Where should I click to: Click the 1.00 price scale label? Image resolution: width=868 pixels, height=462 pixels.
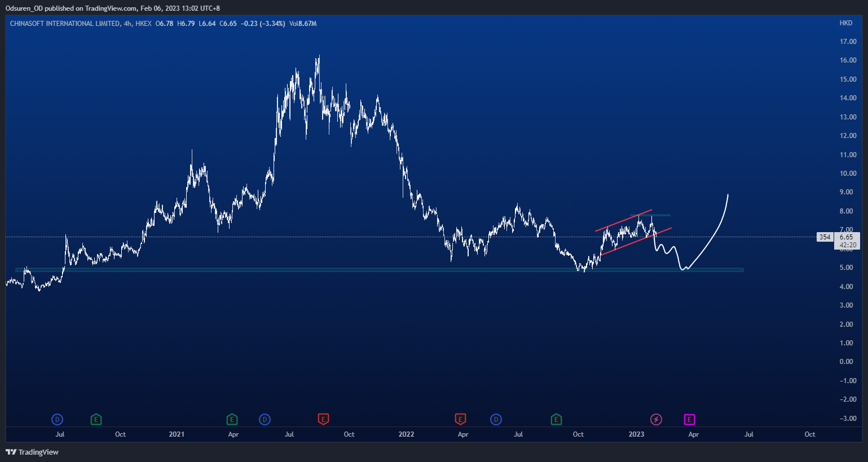pos(846,343)
